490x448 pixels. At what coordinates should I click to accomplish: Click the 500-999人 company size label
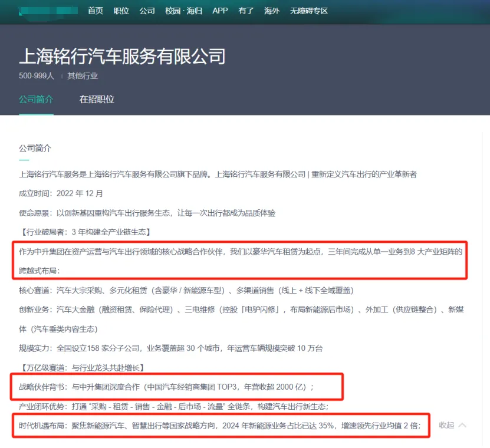pyautogui.click(x=35, y=75)
